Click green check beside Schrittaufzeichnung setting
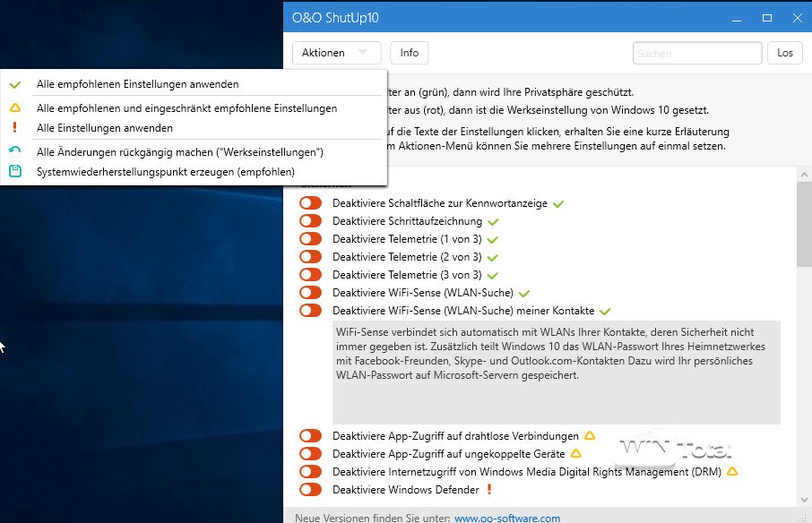The width and height of the screenshot is (812, 523). click(493, 222)
